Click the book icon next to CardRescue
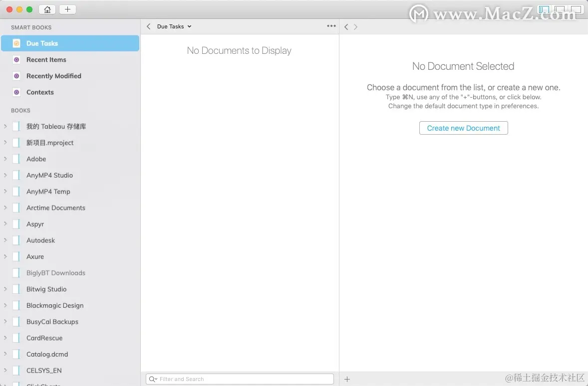The image size is (588, 386). (x=16, y=338)
